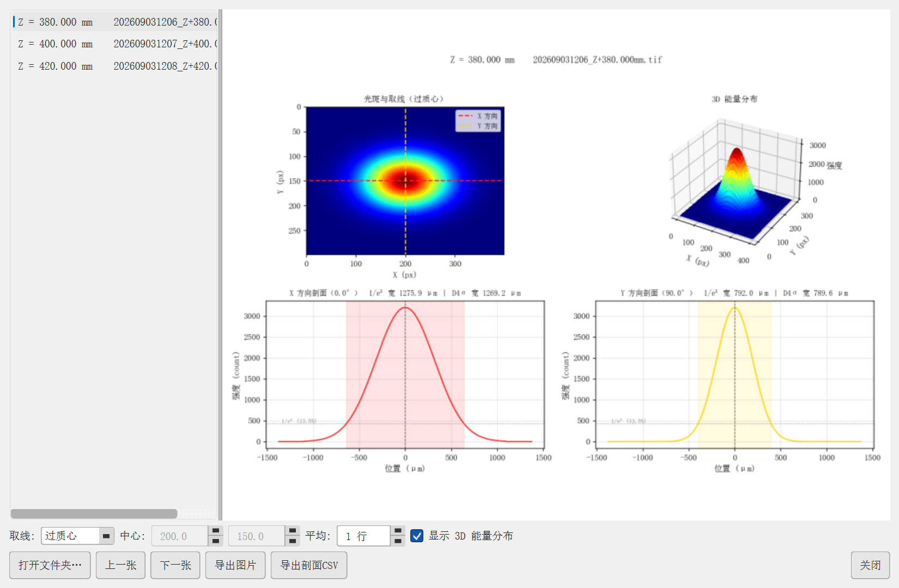The width and height of the screenshot is (899, 588).
Task: Click the beam spot heatmap image
Action: [405, 181]
